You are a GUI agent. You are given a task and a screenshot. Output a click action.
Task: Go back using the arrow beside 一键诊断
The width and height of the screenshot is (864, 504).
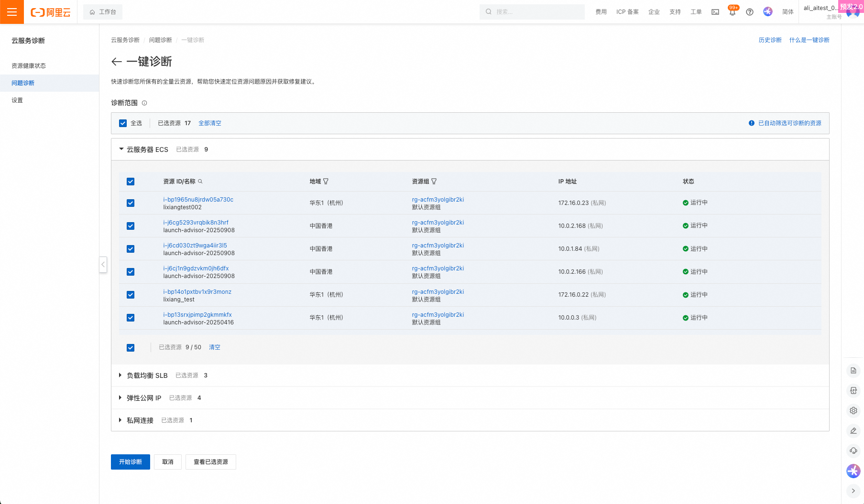tap(116, 62)
